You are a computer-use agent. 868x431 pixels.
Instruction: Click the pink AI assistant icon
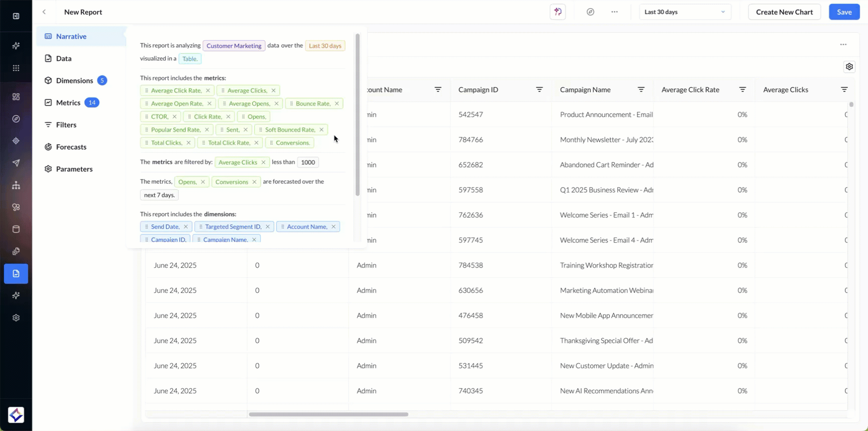pos(558,12)
